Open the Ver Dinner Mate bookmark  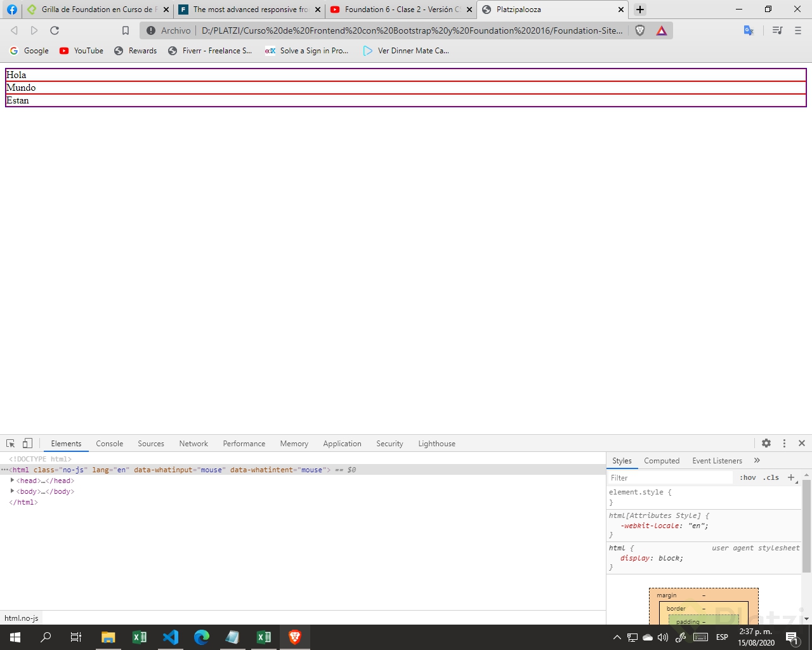[406, 51]
